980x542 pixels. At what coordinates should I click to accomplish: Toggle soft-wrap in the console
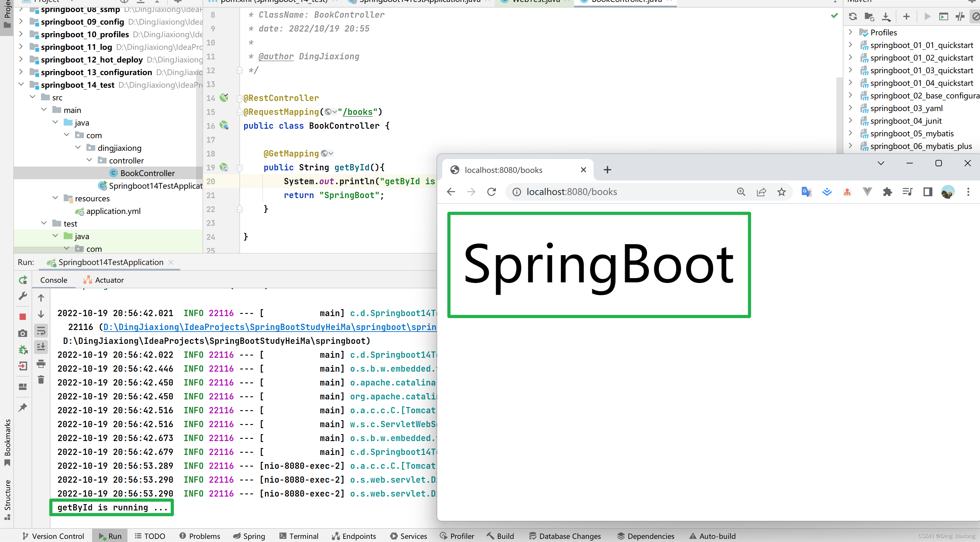(x=41, y=330)
